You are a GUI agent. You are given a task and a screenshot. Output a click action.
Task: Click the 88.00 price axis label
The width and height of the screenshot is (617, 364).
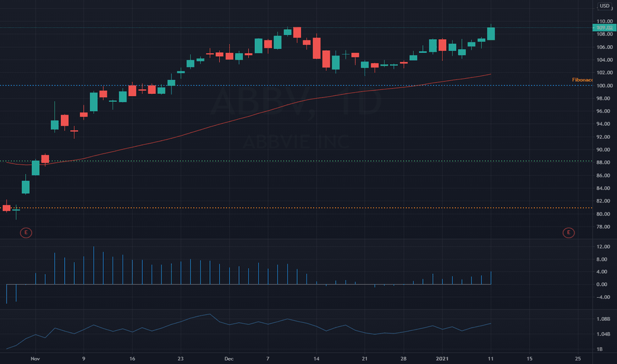point(604,163)
